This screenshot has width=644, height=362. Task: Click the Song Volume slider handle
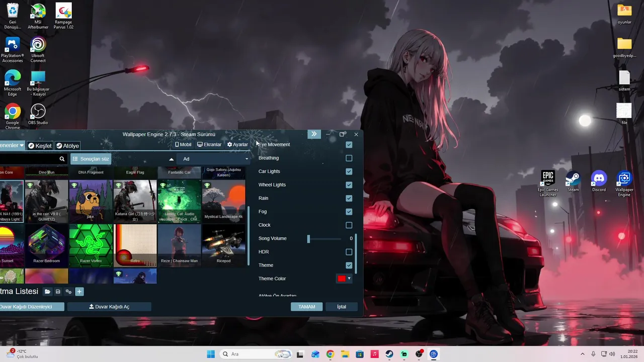308,239
